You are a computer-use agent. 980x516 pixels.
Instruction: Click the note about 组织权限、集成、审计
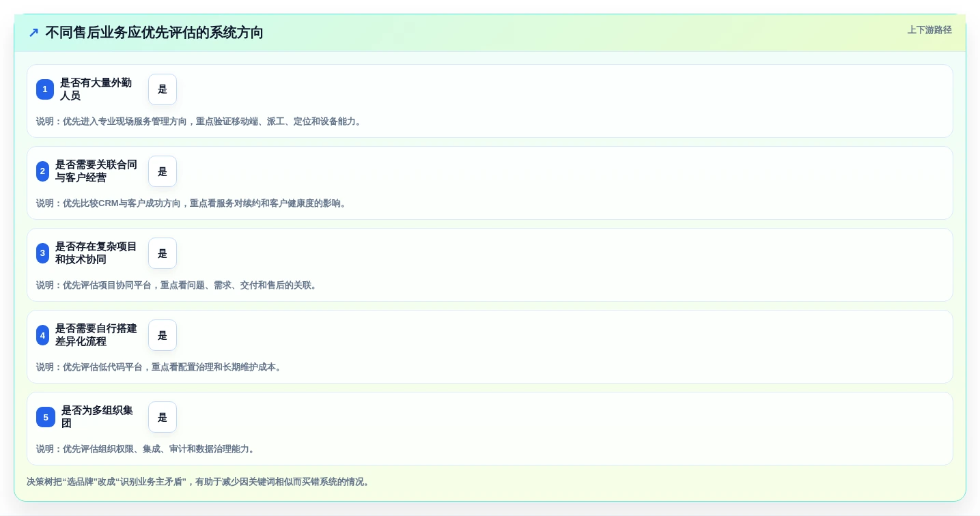tap(146, 449)
